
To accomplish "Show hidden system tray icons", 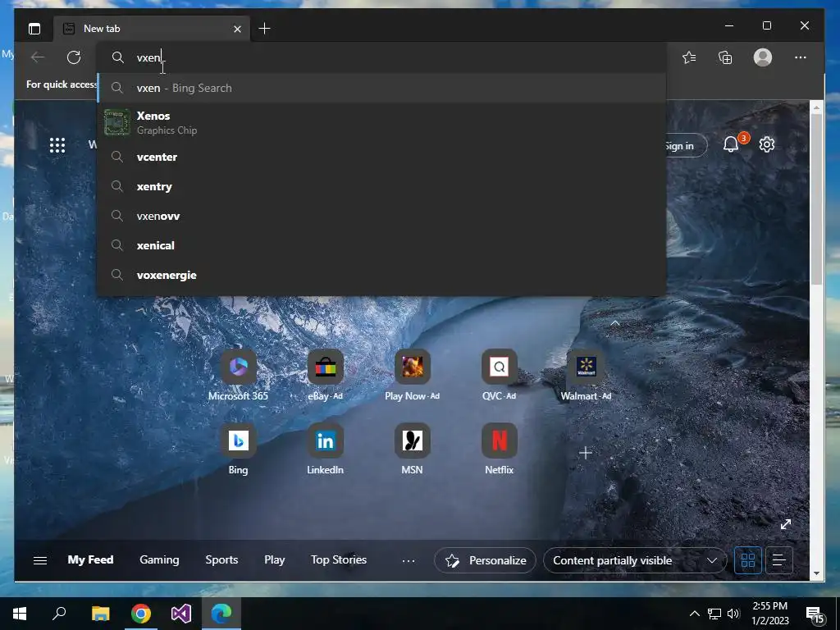I will (694, 614).
